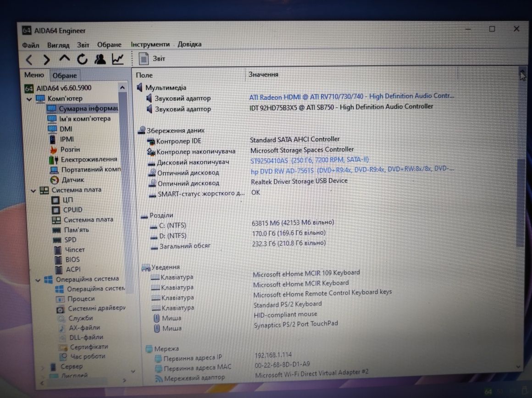Open the Портативний комп'ютер item
This screenshot has width=532, height=398.
(x=85, y=170)
